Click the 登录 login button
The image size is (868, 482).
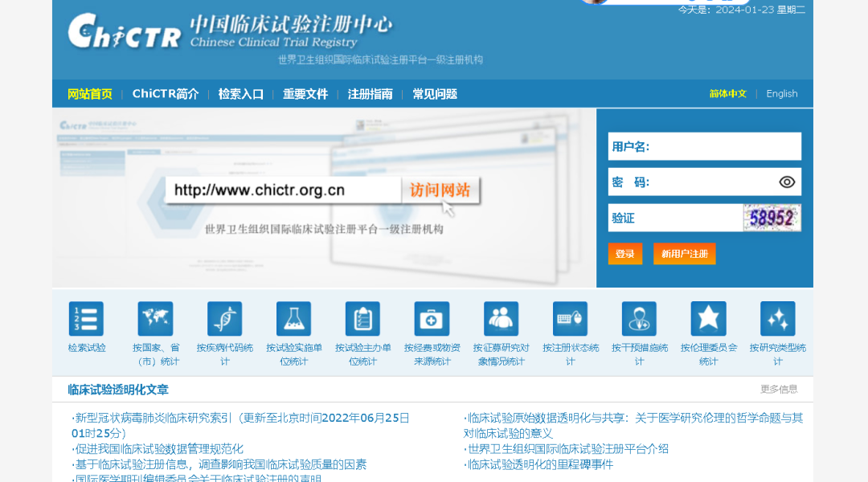click(625, 253)
